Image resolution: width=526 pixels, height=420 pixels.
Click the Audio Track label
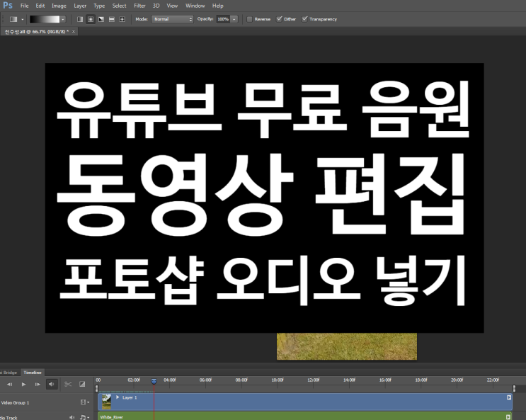tap(8, 418)
